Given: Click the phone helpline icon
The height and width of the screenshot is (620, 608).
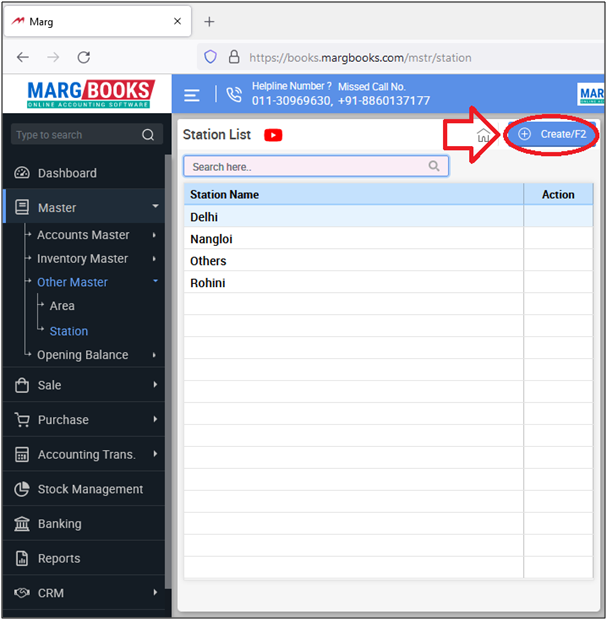Looking at the screenshot, I should pos(234,95).
